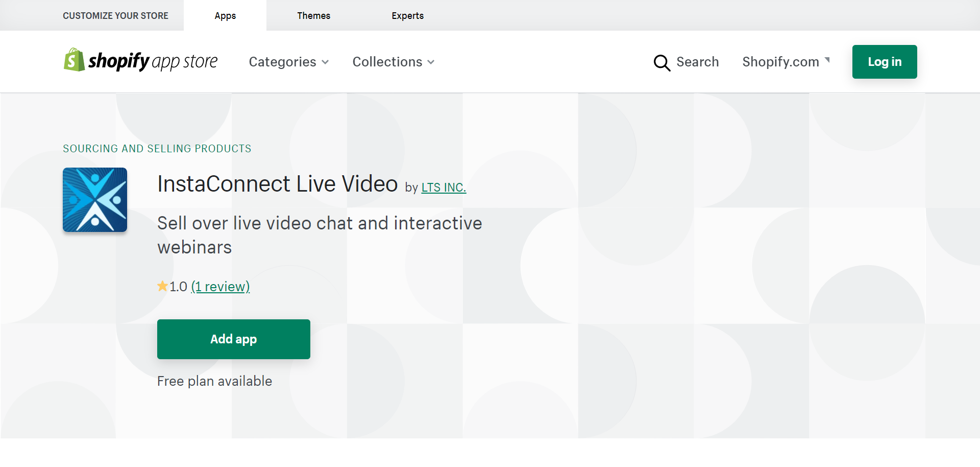Image resolution: width=980 pixels, height=467 pixels.
Task: Click the InstaConnect Live Video title
Action: pos(277,183)
